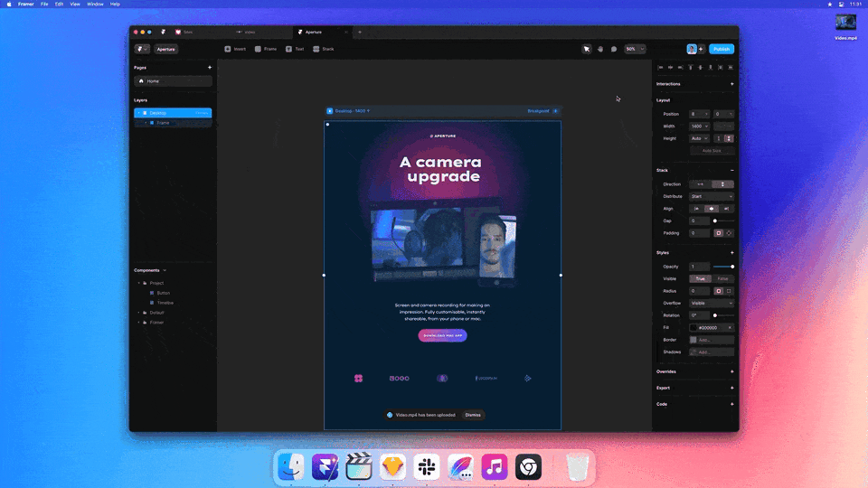Screen dimensions: 868x488
Task: Click the Gap slider handle
Action: point(714,221)
